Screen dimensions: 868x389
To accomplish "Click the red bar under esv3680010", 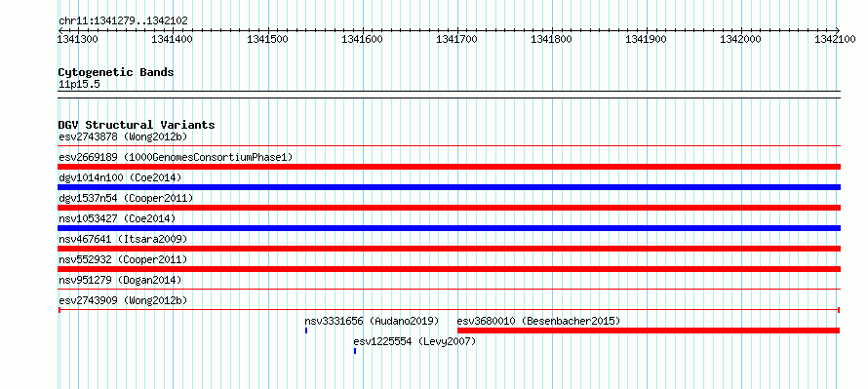I will pos(649,331).
